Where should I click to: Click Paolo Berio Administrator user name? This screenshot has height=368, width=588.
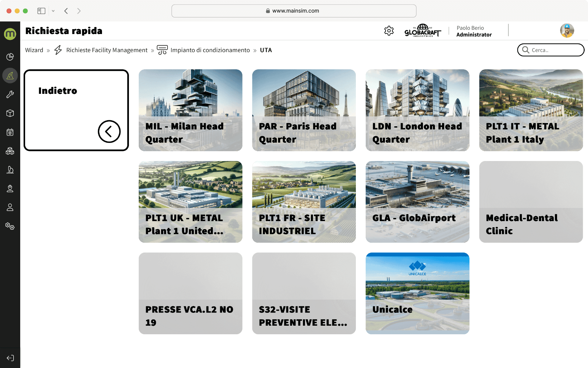point(474,31)
